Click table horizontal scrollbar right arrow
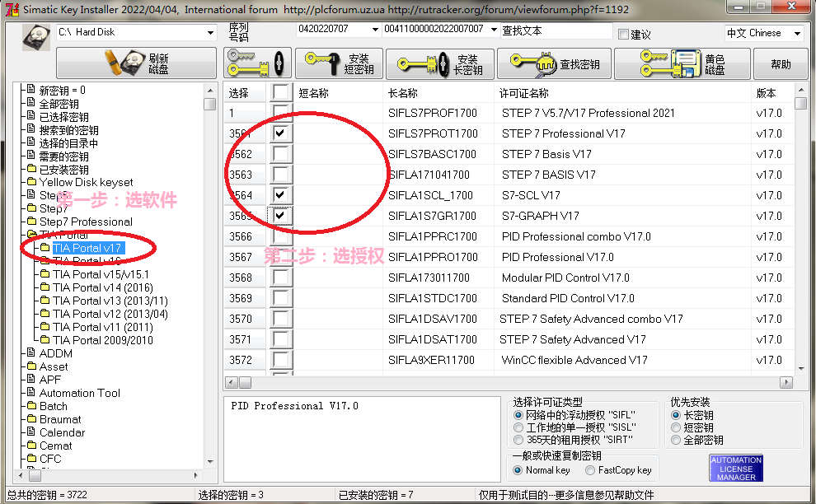 (786, 383)
